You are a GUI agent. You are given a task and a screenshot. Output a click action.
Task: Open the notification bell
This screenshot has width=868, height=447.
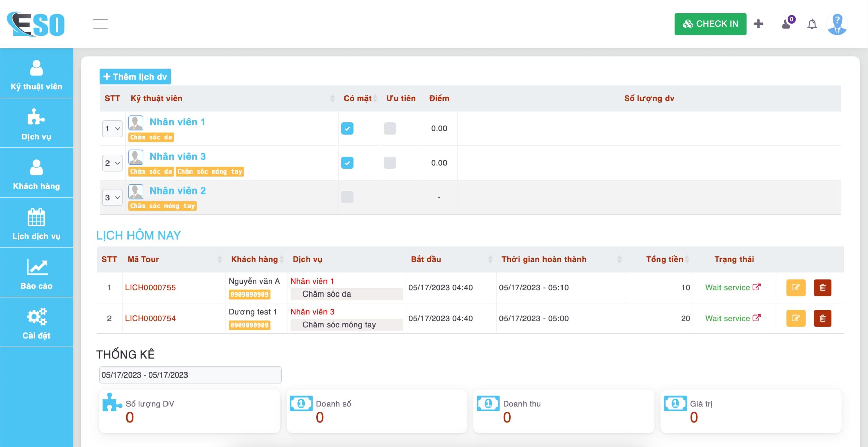point(812,24)
